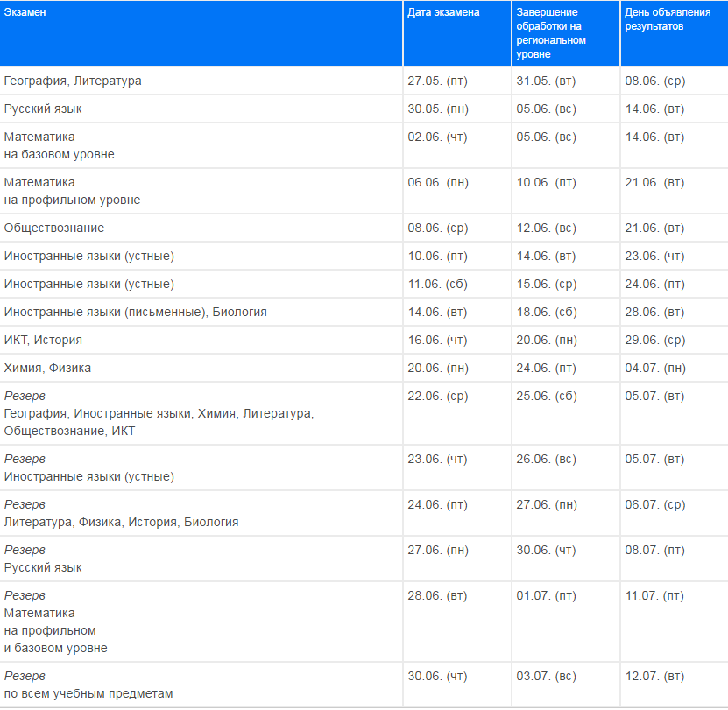728x710 pixels.
Task: Click the 'Экзамен' column header
Action: click(201, 33)
